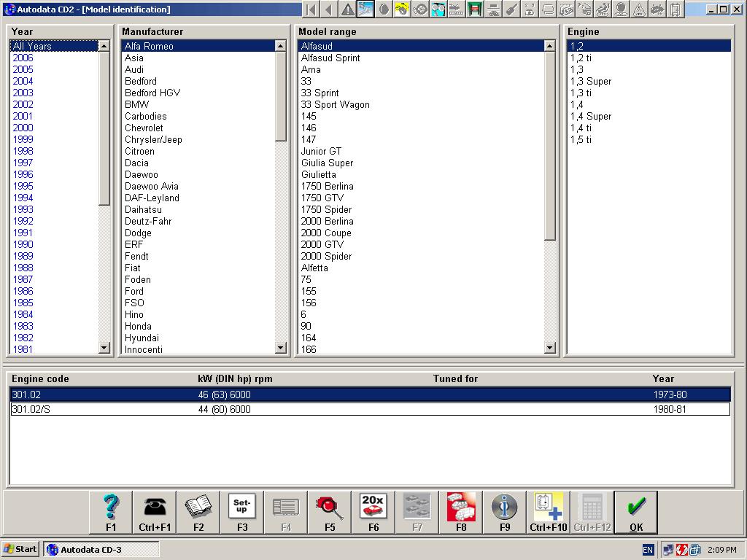Viewport: 747px width, 560px height.
Task: Select engine code row 301.02
Action: (x=370, y=394)
